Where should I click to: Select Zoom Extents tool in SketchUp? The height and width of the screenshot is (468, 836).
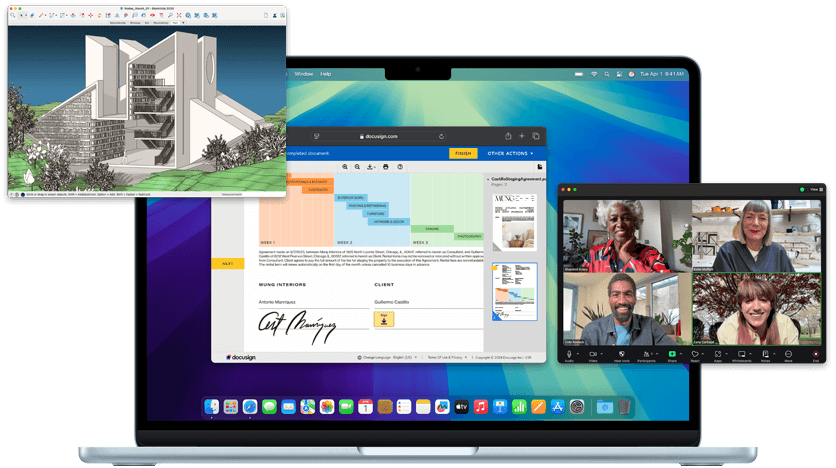pyautogui.click(x=179, y=15)
